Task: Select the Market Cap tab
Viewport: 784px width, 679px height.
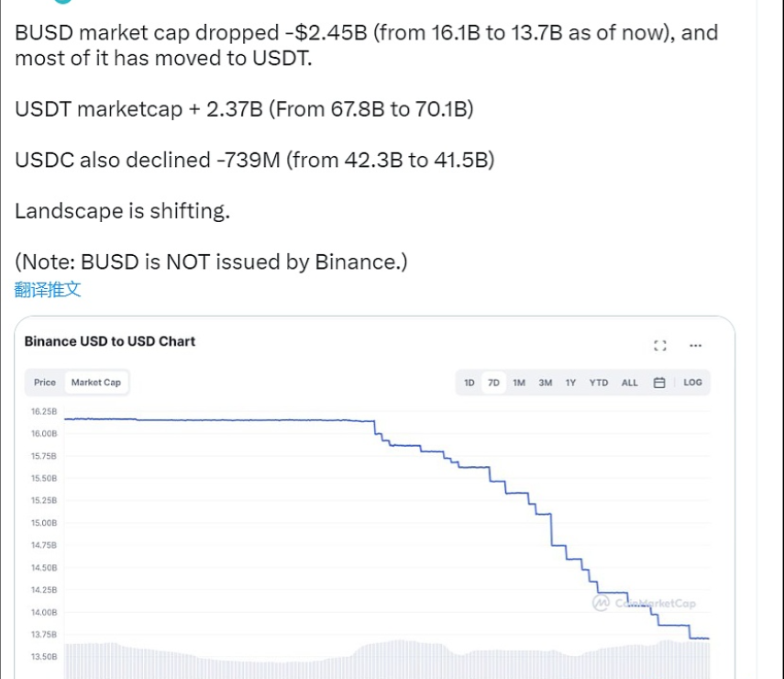Action: [x=95, y=383]
